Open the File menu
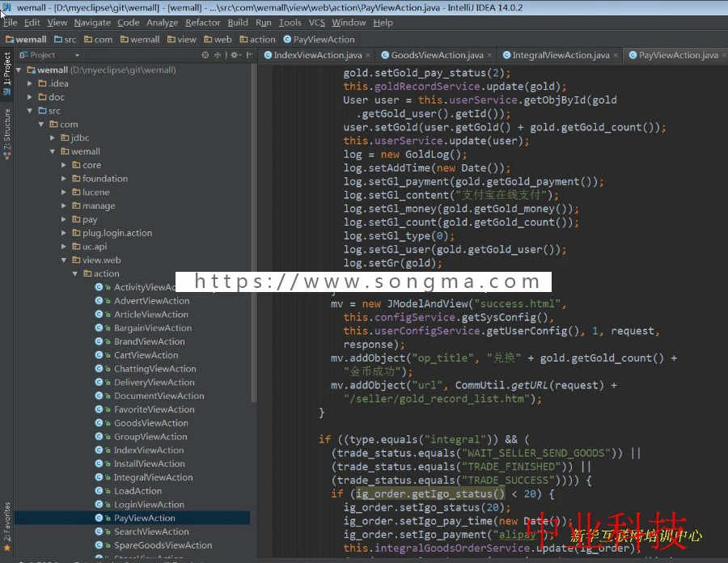The image size is (728, 563). (11, 23)
